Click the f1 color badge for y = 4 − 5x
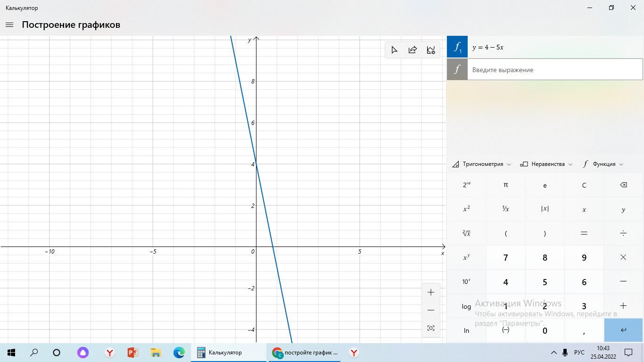Viewport: 644px width, 362px height. (x=457, y=47)
